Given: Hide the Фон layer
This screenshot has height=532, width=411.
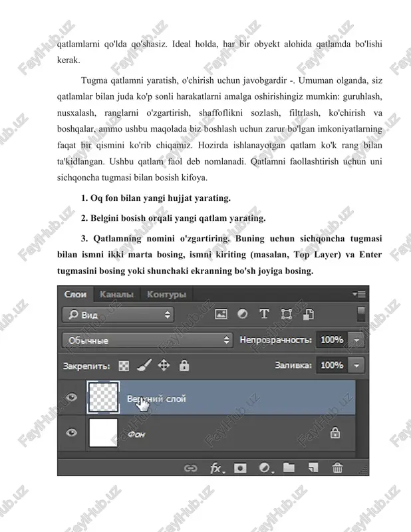Looking at the screenshot, I should point(71,433).
